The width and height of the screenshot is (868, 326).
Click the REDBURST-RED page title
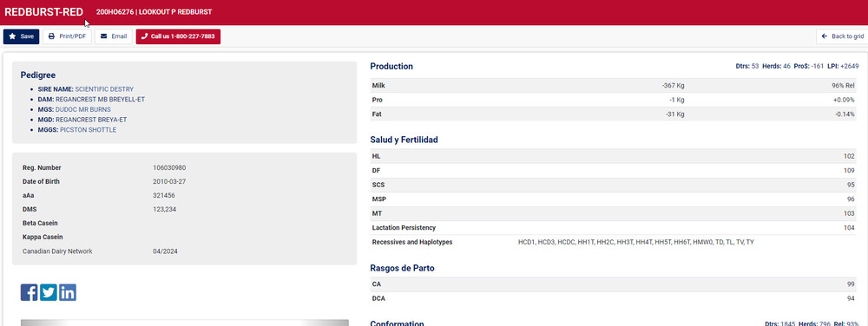(43, 12)
